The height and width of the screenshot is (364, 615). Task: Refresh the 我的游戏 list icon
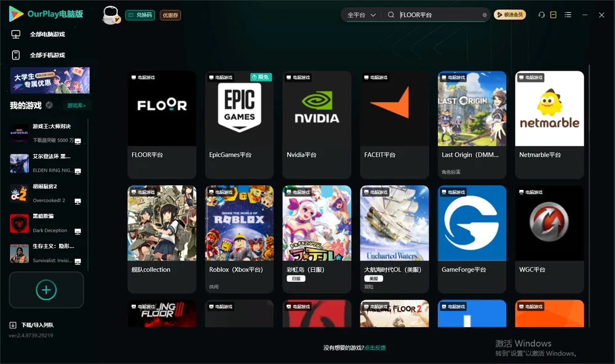tap(49, 105)
